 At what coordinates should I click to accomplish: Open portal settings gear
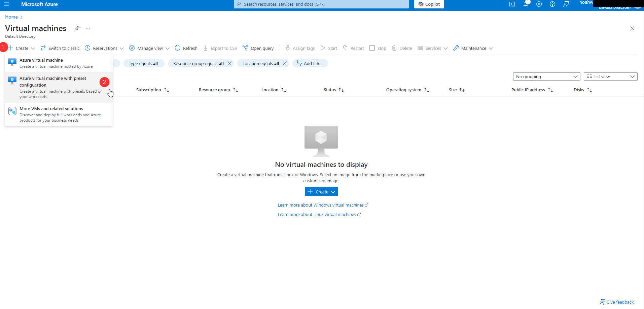(x=539, y=4)
